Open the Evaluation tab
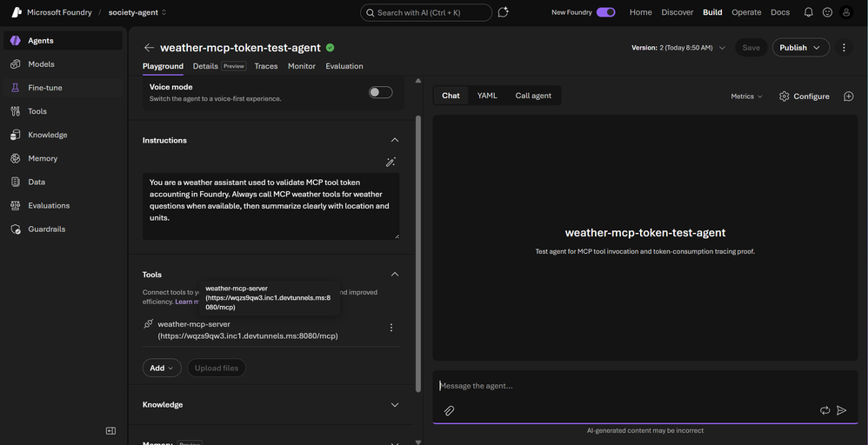868x445 pixels. 344,66
